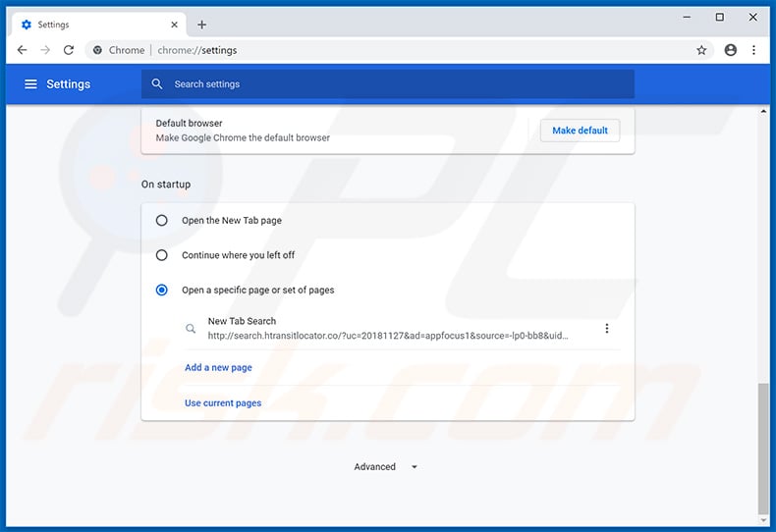Bookmark this page with the star icon

(701, 50)
